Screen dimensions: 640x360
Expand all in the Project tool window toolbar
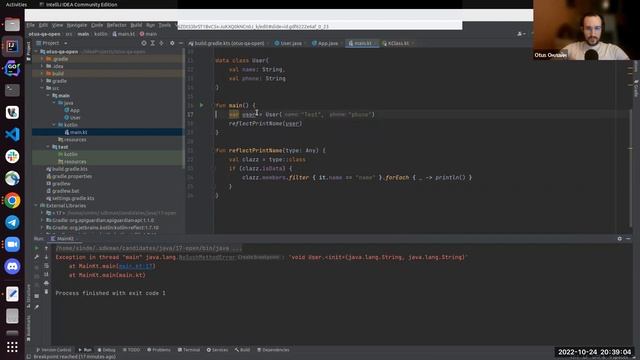pyautogui.click(x=153, y=43)
